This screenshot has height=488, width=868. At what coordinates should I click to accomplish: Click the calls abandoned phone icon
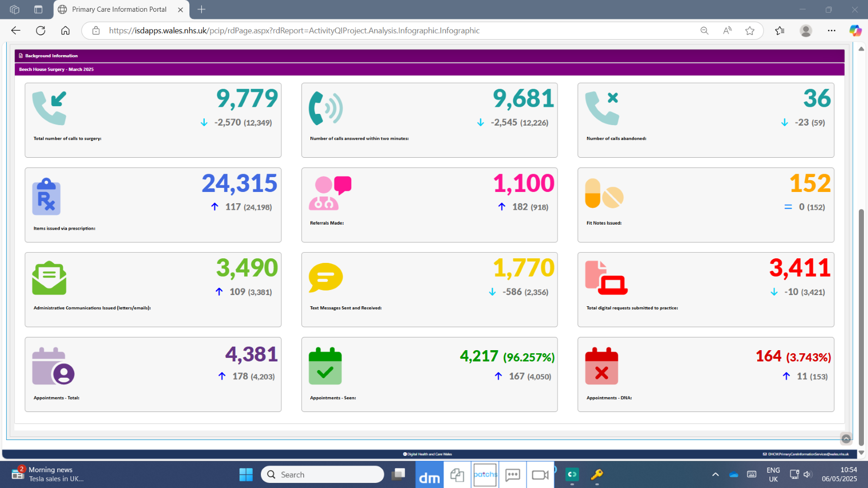(x=602, y=108)
